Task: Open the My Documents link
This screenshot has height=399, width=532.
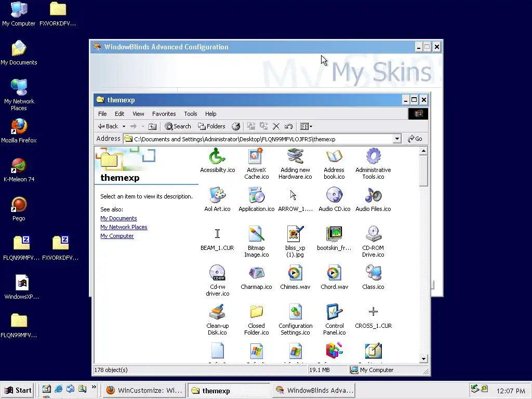Action: click(x=118, y=218)
